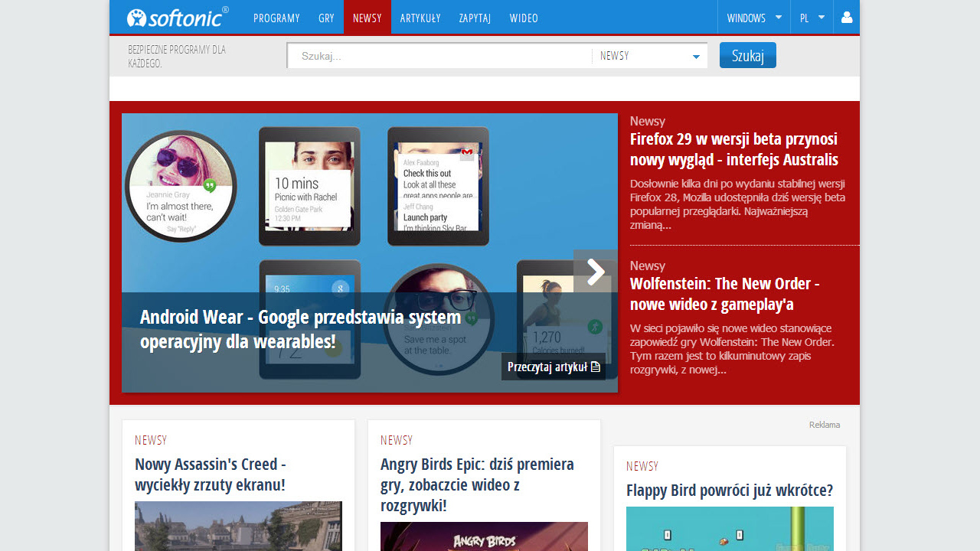Open the Programy menu item
This screenshot has height=551, width=980.
[276, 18]
